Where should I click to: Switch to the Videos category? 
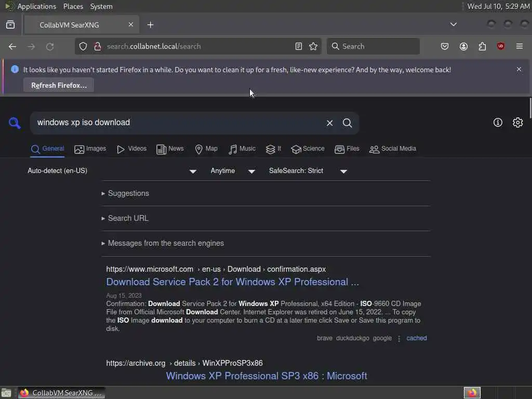coord(131,149)
